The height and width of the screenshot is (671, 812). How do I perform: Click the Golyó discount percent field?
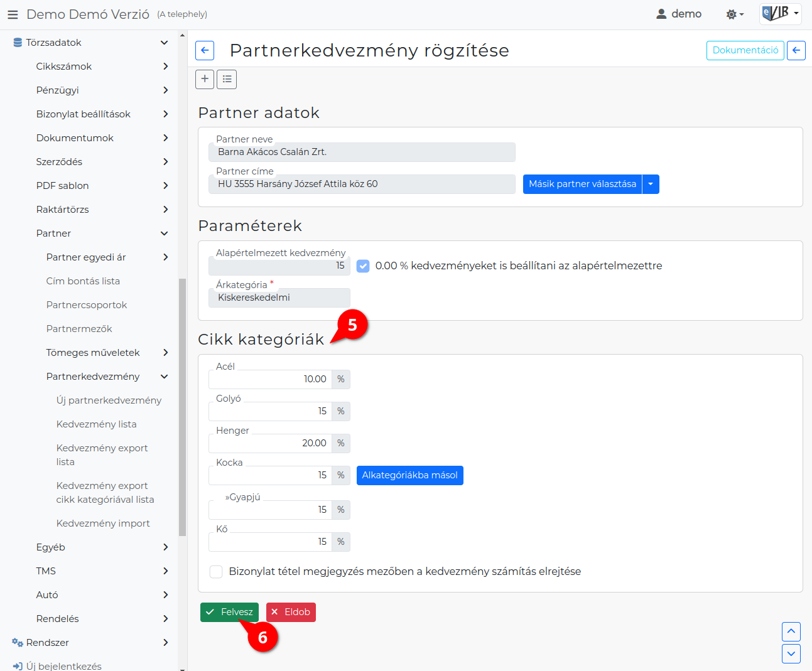point(270,411)
